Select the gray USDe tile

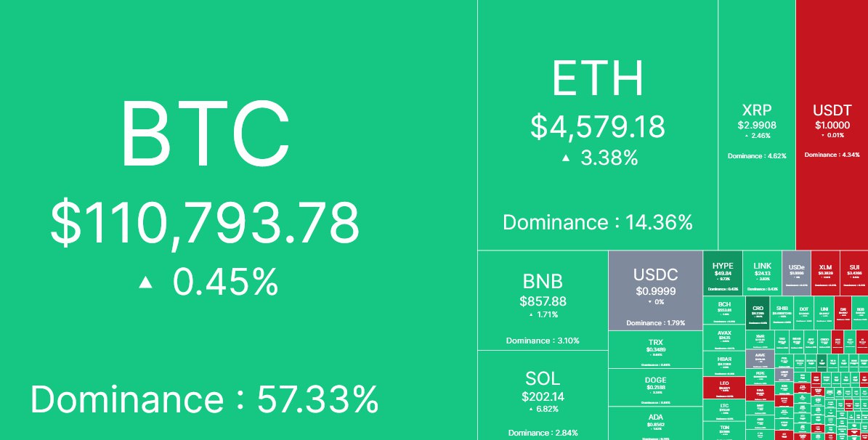pos(797,273)
